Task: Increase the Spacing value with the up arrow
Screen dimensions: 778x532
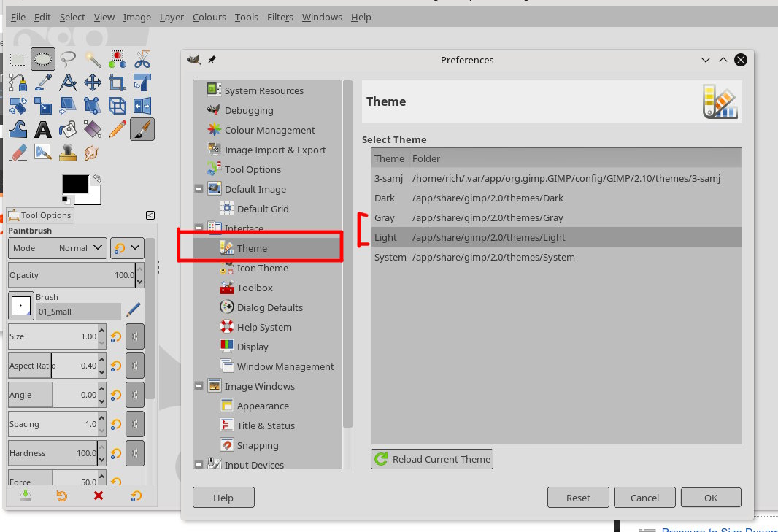Action: click(101, 418)
